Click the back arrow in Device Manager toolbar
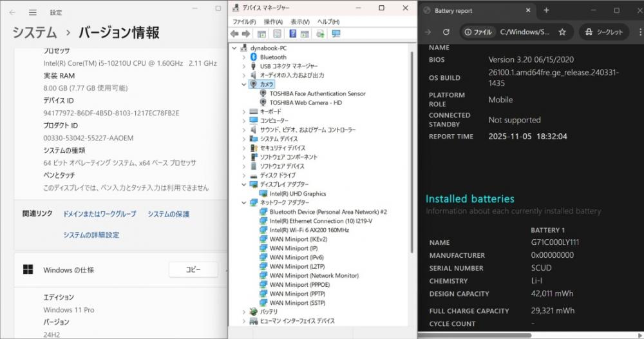The height and width of the screenshot is (339, 644). [x=234, y=34]
